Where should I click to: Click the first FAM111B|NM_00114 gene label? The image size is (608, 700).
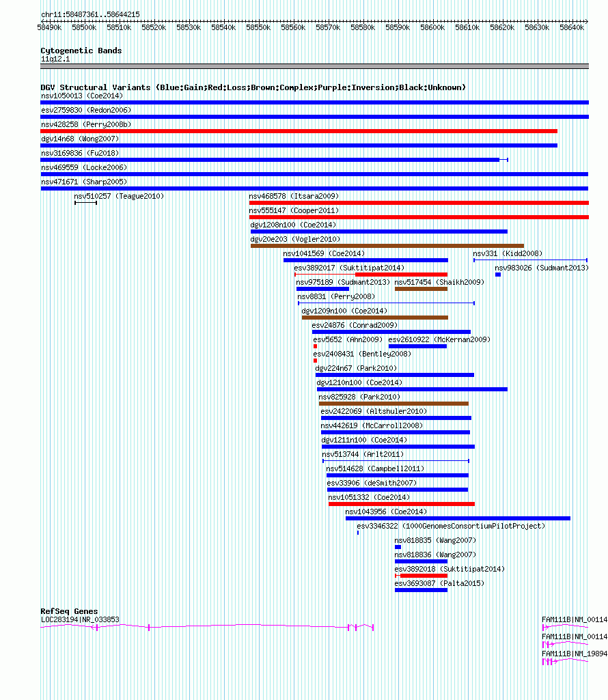point(575,619)
